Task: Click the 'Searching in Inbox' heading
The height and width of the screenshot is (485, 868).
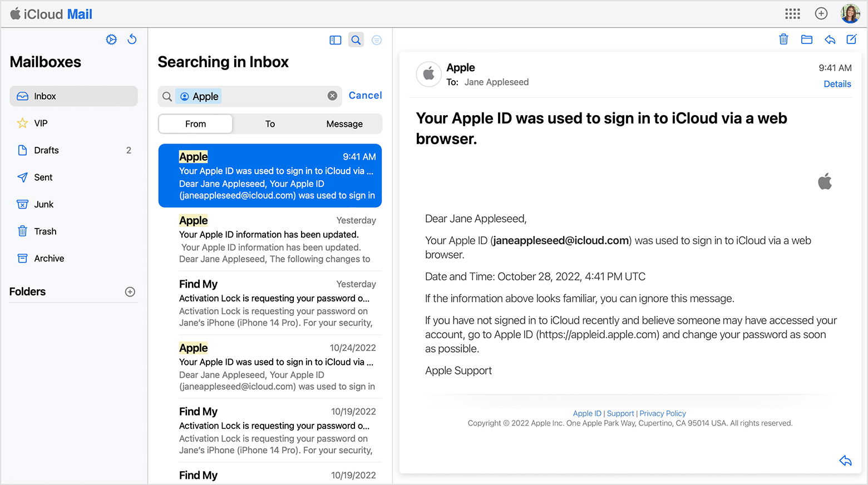Action: point(223,62)
